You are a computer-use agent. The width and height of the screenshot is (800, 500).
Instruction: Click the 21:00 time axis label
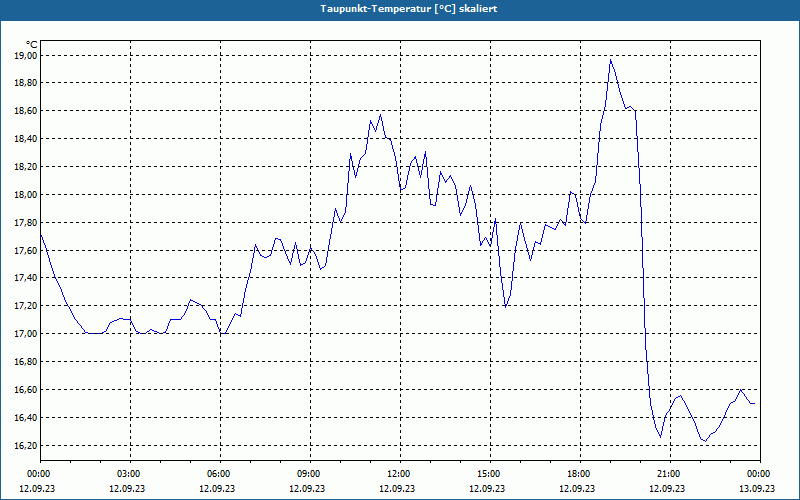point(670,474)
